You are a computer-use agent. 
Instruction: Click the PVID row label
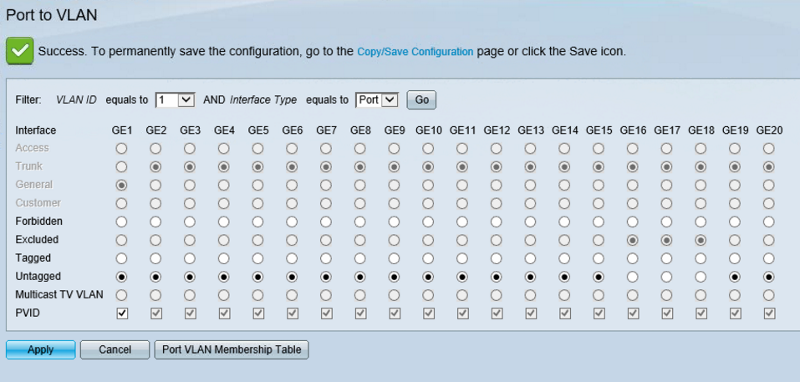click(28, 313)
